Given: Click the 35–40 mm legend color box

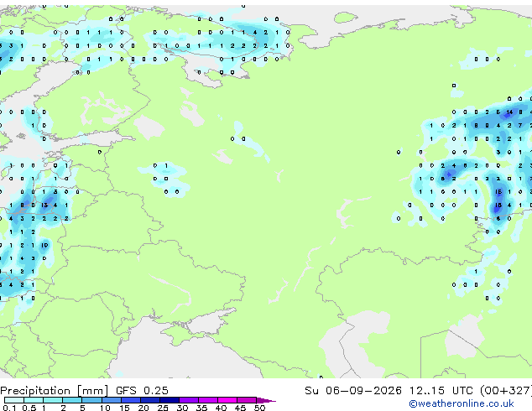Looking at the screenshot, I should click(208, 400).
